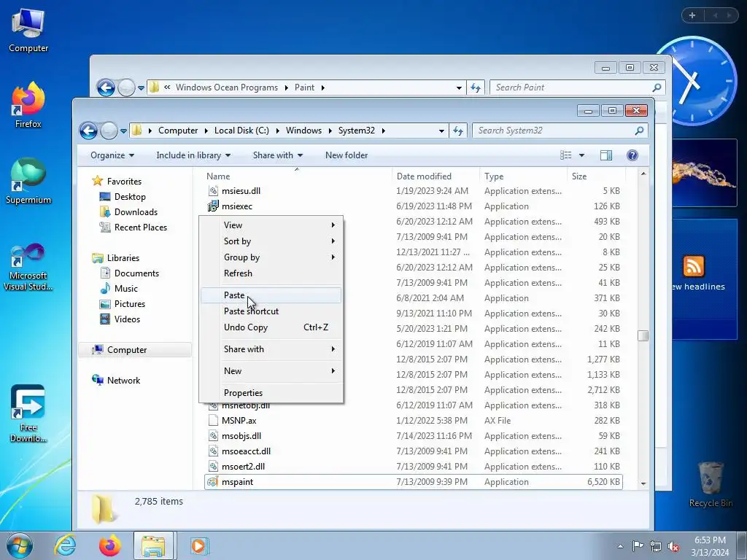Open the Organize dropdown menu
Viewport: 747px width, 560px height.
click(x=112, y=155)
